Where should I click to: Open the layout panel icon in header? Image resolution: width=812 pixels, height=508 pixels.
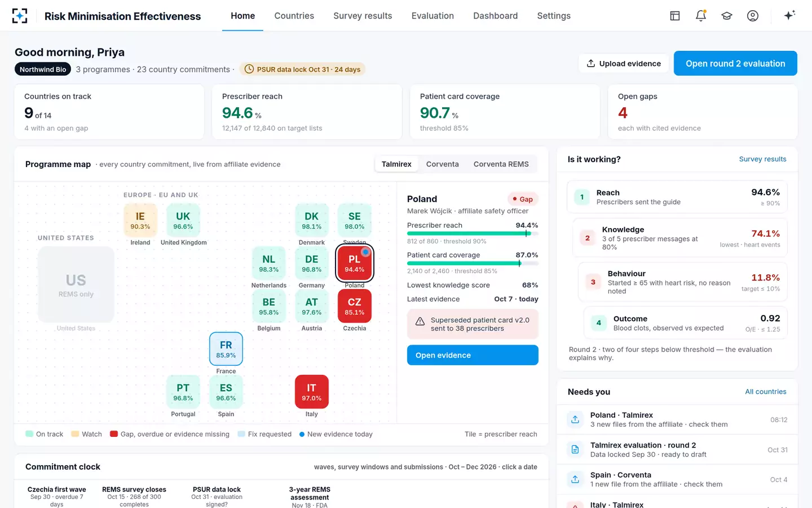pyautogui.click(x=675, y=16)
